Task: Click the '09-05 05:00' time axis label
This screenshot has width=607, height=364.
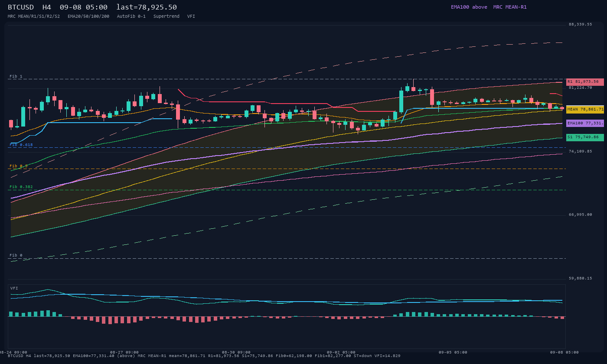Action: point(453,352)
